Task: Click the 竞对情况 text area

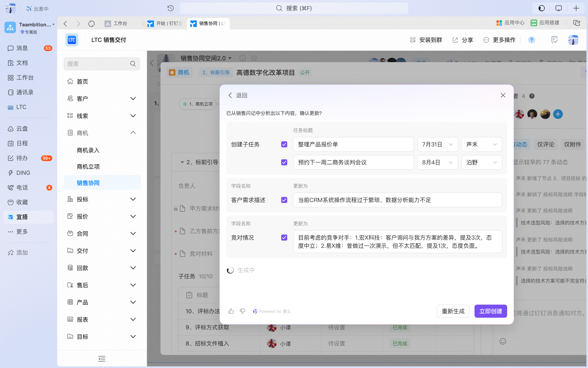Action: coord(398,242)
